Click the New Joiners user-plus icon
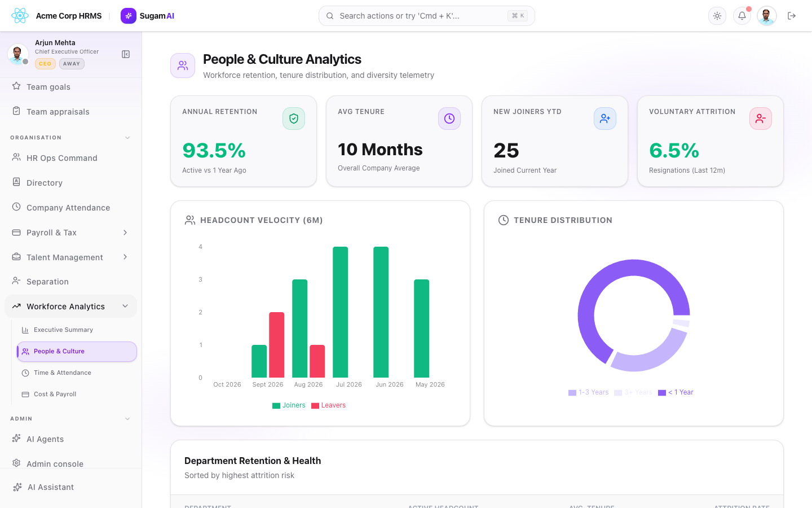Image resolution: width=812 pixels, height=508 pixels. pyautogui.click(x=605, y=119)
